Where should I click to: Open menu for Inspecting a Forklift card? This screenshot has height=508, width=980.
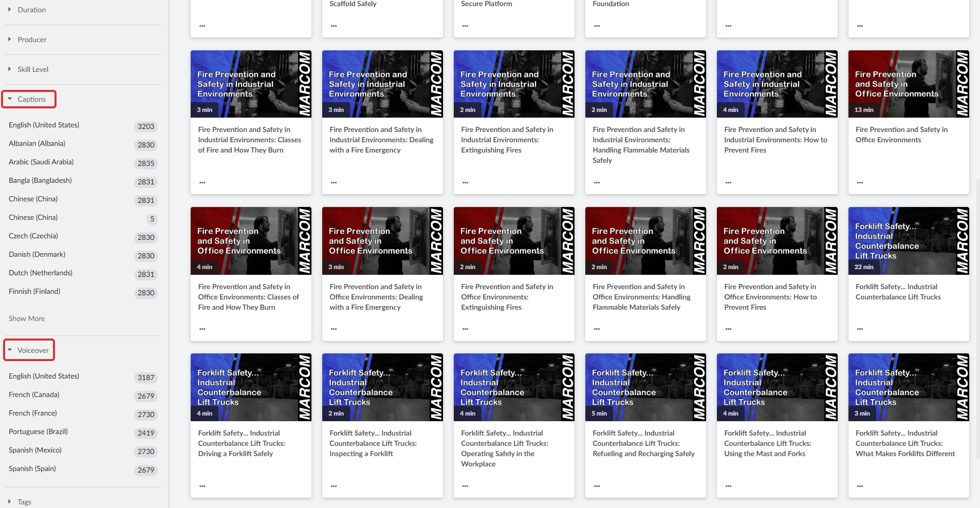point(334,486)
